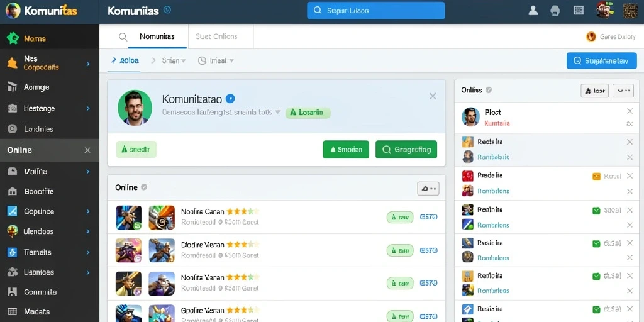Toggle green checkbox in Rasiic ira row
Image resolution: width=644 pixels, height=322 pixels.
596,243
